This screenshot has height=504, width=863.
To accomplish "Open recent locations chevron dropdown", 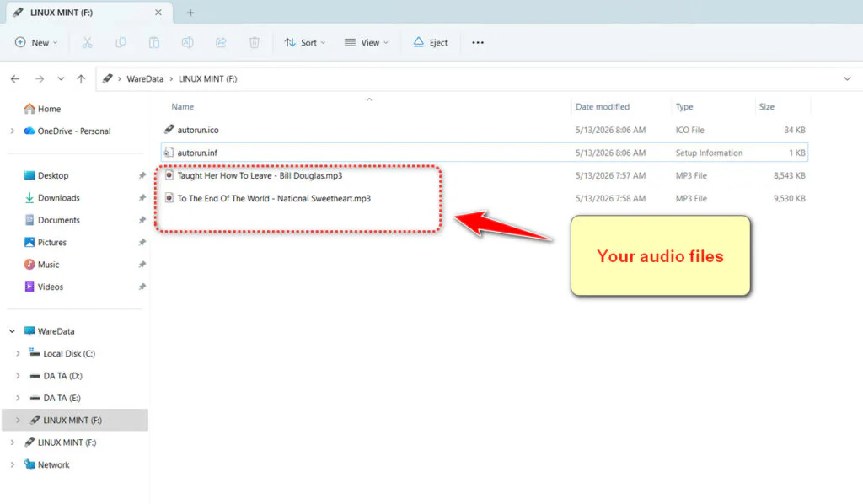I will coord(61,78).
